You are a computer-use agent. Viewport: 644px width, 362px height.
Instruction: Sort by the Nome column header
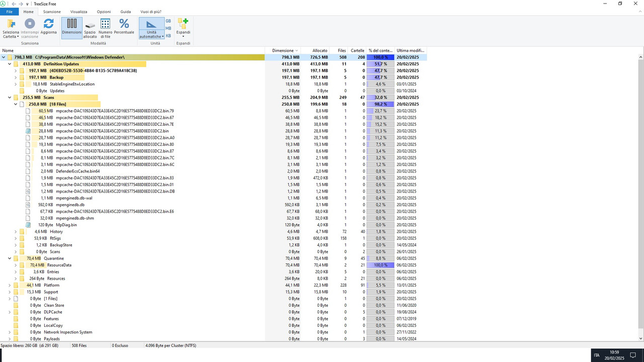click(132, 50)
